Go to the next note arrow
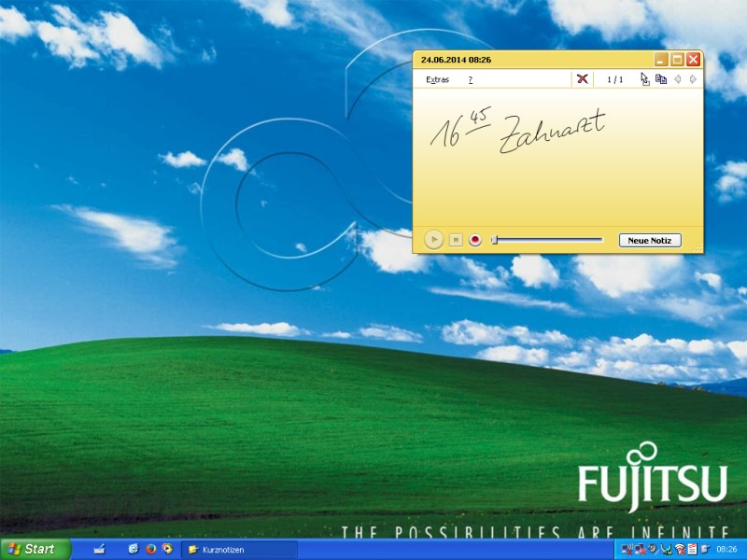 [692, 79]
